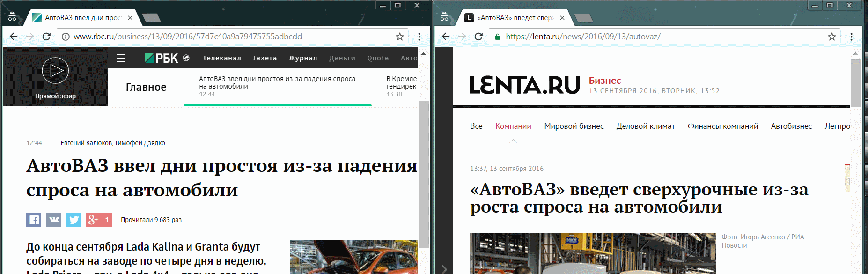Select the Компании tab on Lenta

point(513,126)
